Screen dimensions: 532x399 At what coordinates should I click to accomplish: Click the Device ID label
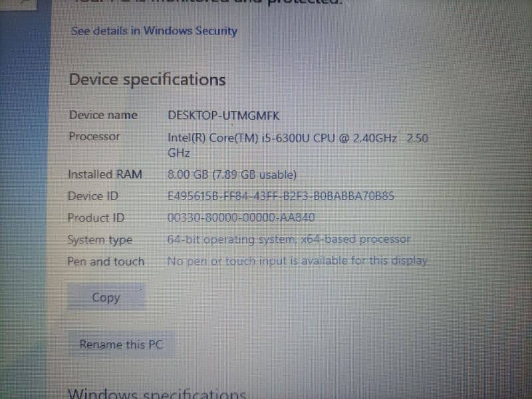pos(93,196)
